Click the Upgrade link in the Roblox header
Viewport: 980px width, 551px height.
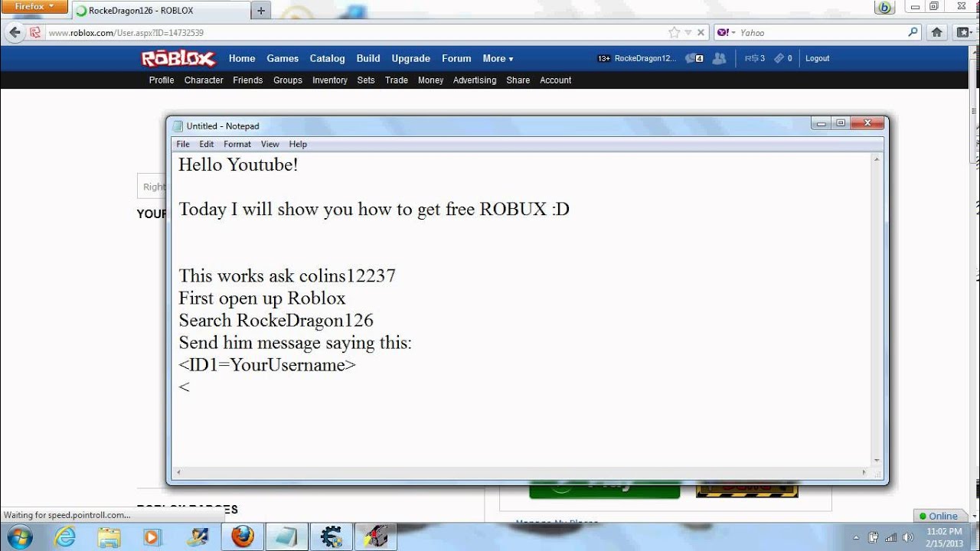[x=411, y=59]
